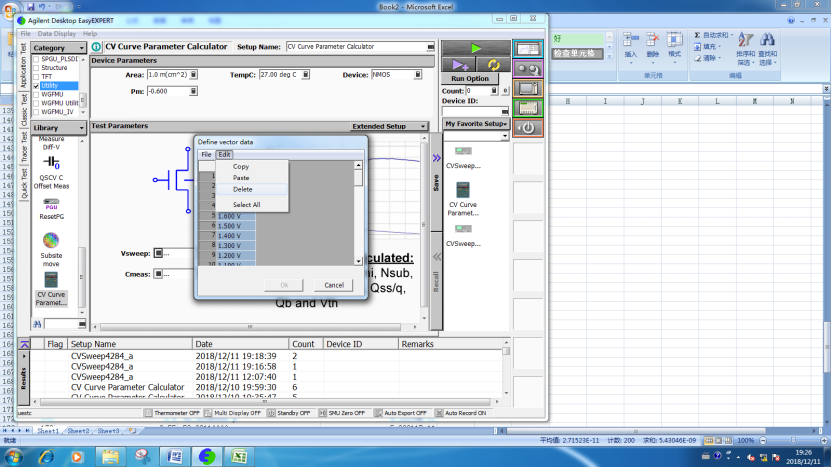Screen dimensions: 831x468
Task: Switch to the Classic Test tab
Action: click(24, 110)
